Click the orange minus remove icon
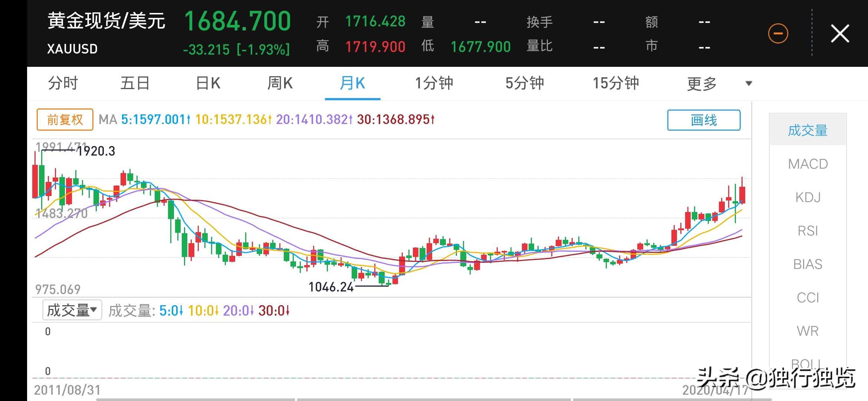868x401 pixels. (778, 33)
